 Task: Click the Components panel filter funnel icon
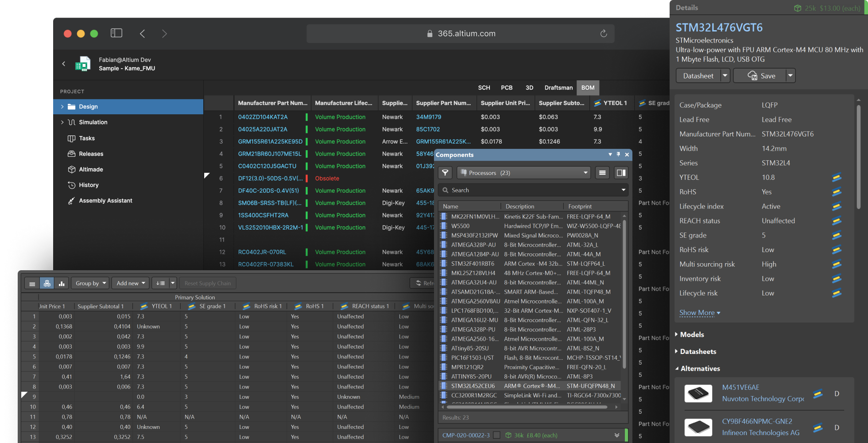pyautogui.click(x=445, y=173)
